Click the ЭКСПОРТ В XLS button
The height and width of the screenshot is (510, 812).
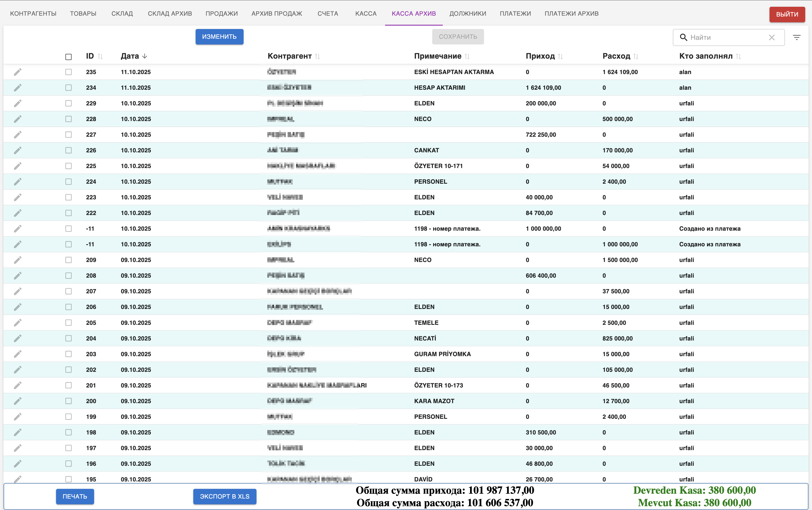225,496
